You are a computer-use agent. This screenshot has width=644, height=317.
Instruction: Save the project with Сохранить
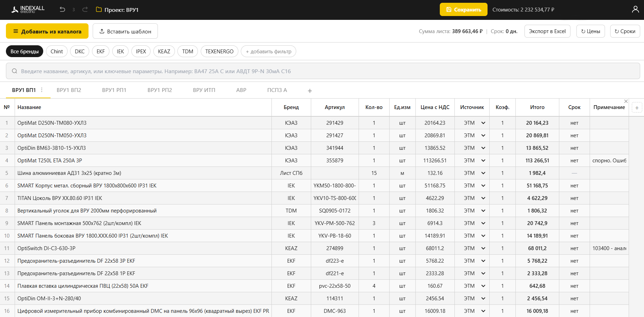tap(463, 10)
